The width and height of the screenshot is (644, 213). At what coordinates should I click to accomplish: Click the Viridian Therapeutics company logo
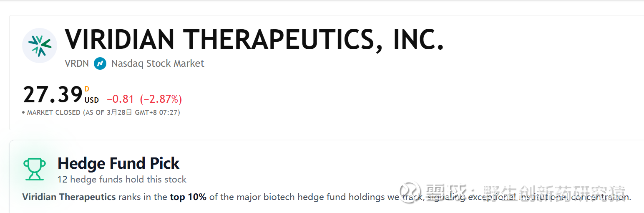point(40,46)
